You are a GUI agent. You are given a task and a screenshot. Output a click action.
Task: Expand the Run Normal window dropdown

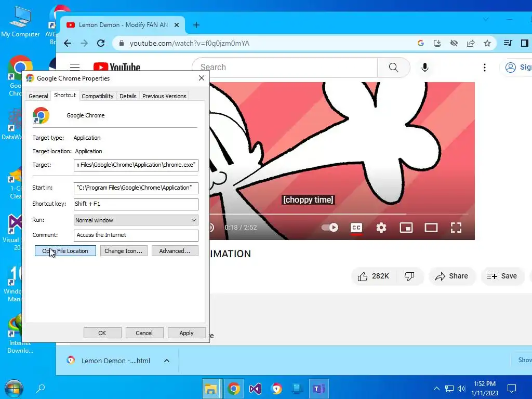136,220
